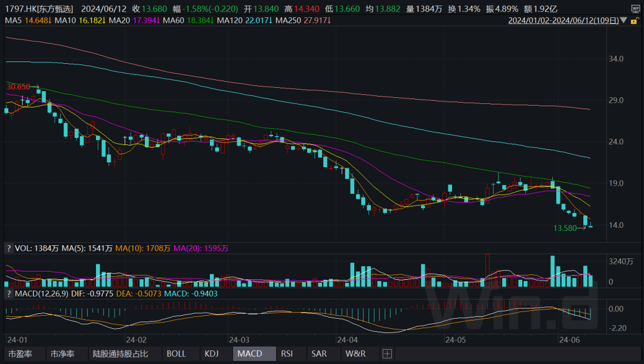Click the -2.20 MACD axis label

click(x=618, y=328)
